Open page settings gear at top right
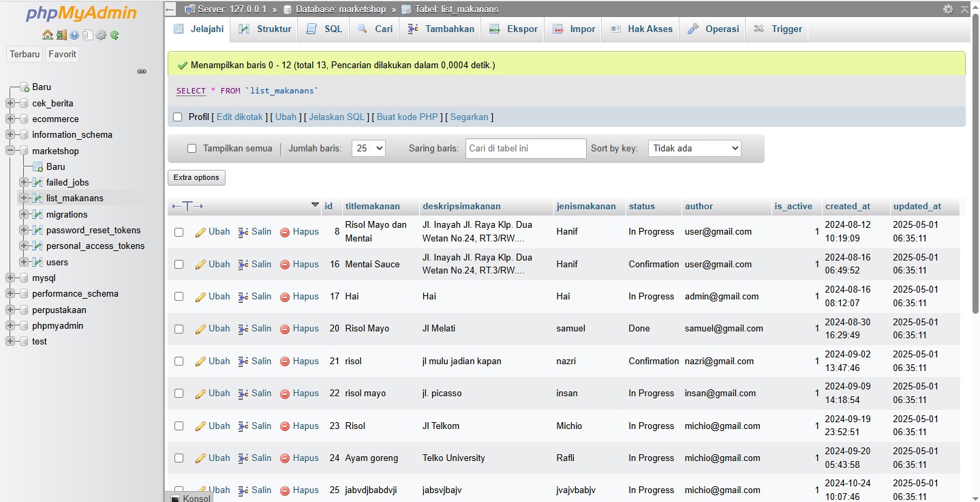This screenshot has width=980, height=502. [948, 10]
